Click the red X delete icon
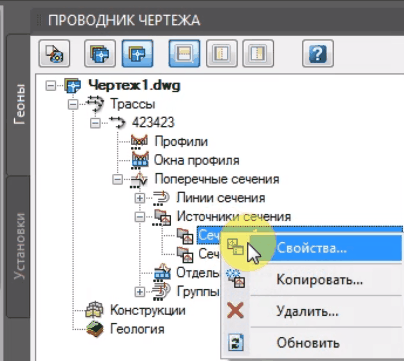 tap(235, 311)
